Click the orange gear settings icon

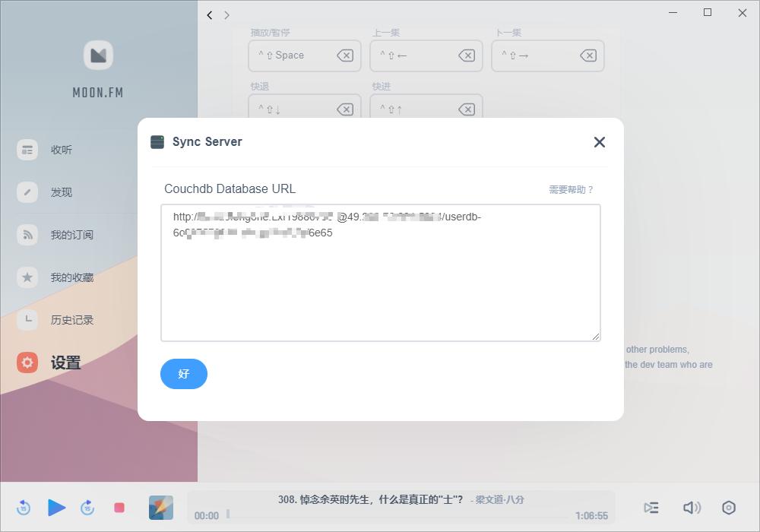(27, 363)
